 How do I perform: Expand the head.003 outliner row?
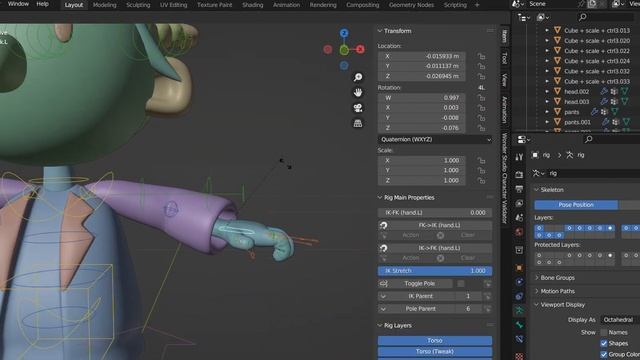click(x=547, y=102)
